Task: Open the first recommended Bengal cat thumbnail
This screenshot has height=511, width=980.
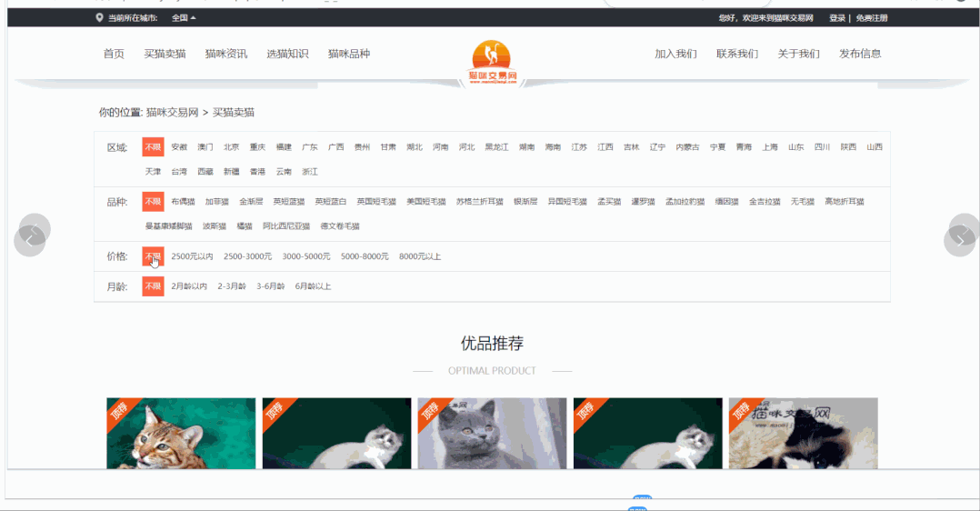Action: (181, 433)
